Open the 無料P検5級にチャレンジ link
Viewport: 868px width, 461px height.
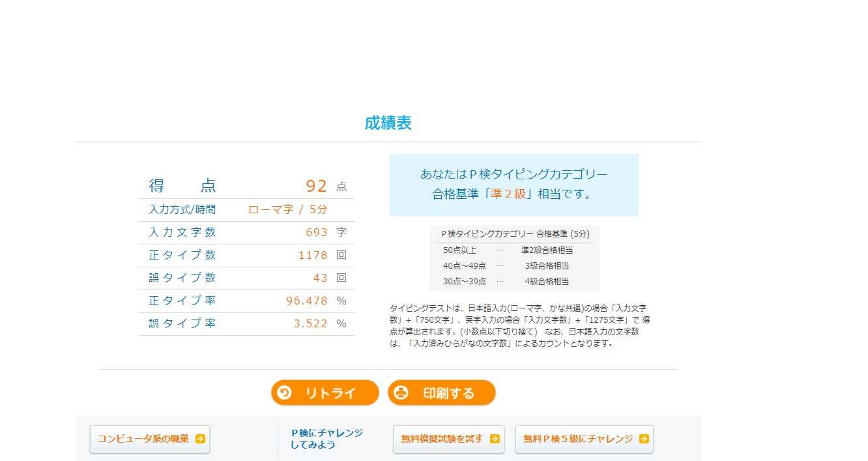[x=585, y=439]
